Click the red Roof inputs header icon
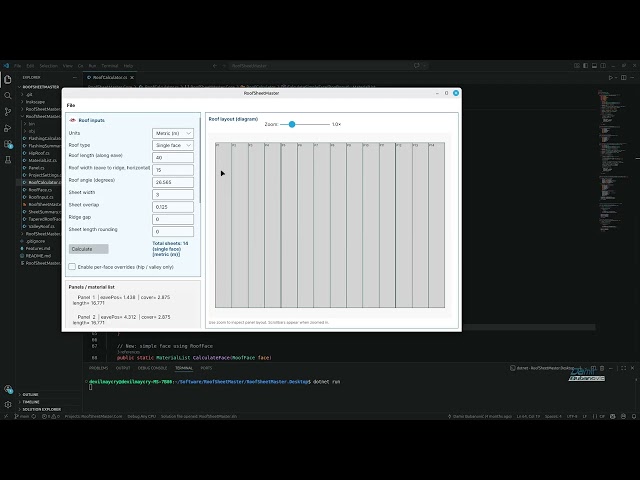The image size is (640, 480). pyautogui.click(x=73, y=120)
